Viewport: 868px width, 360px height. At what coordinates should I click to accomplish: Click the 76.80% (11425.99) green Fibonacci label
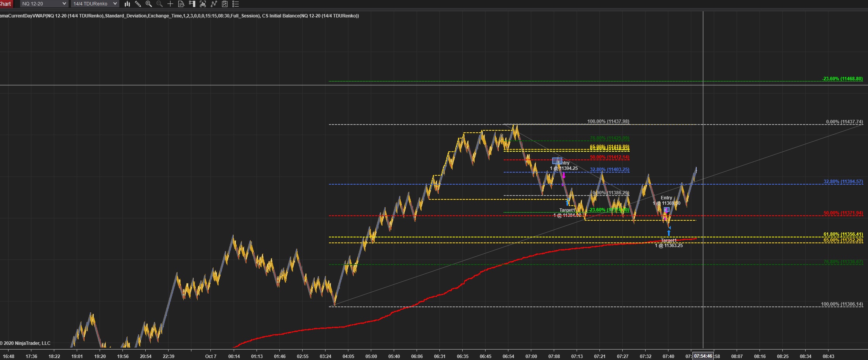click(x=610, y=138)
